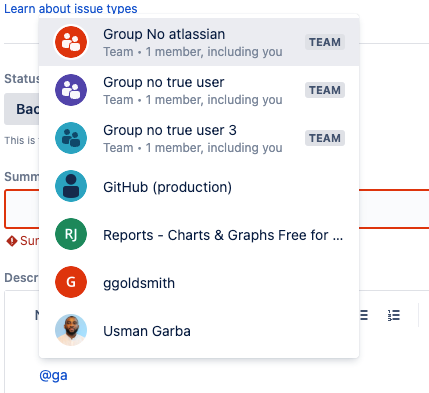
Task: Mention user ggoldsmith
Action: (199, 282)
